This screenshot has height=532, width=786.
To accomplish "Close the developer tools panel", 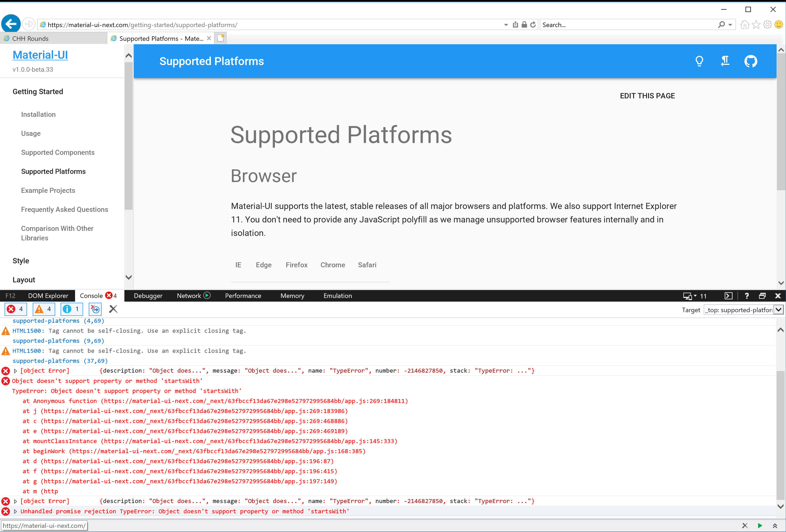I will pos(778,296).
